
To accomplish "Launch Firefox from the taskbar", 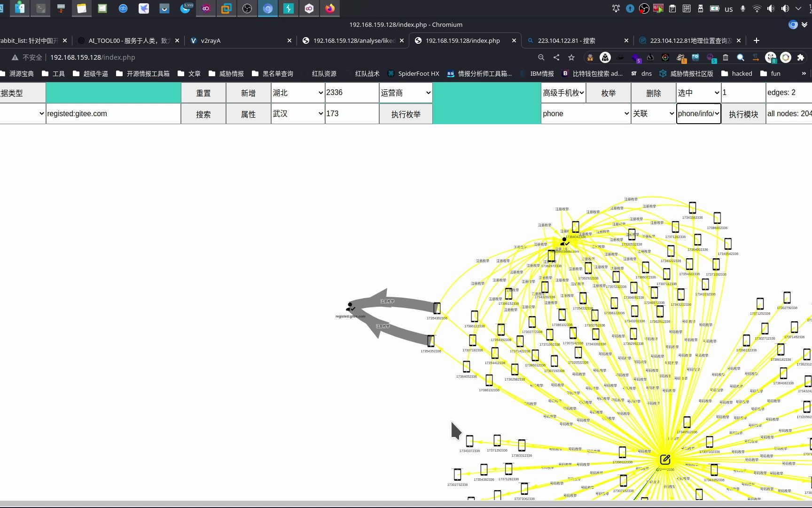I will (x=330, y=8).
